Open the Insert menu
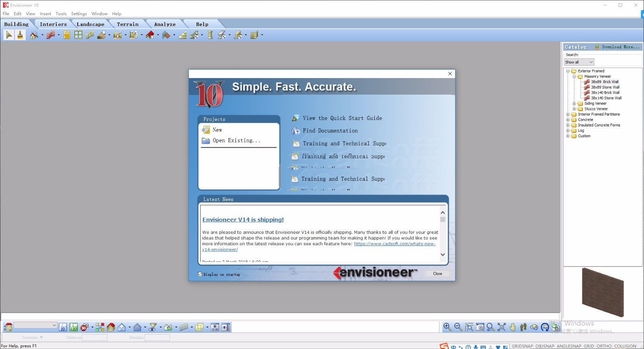Image resolution: width=644 pixels, height=349 pixels. click(45, 14)
